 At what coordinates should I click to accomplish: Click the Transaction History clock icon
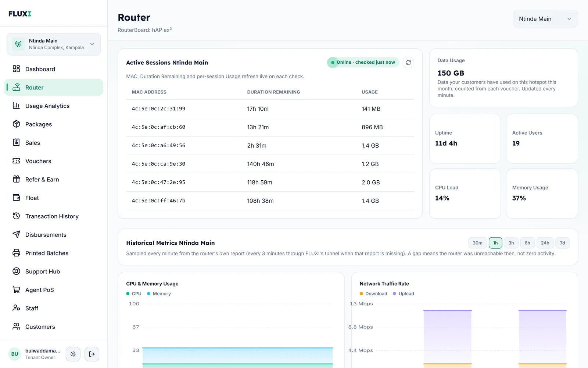point(16,216)
